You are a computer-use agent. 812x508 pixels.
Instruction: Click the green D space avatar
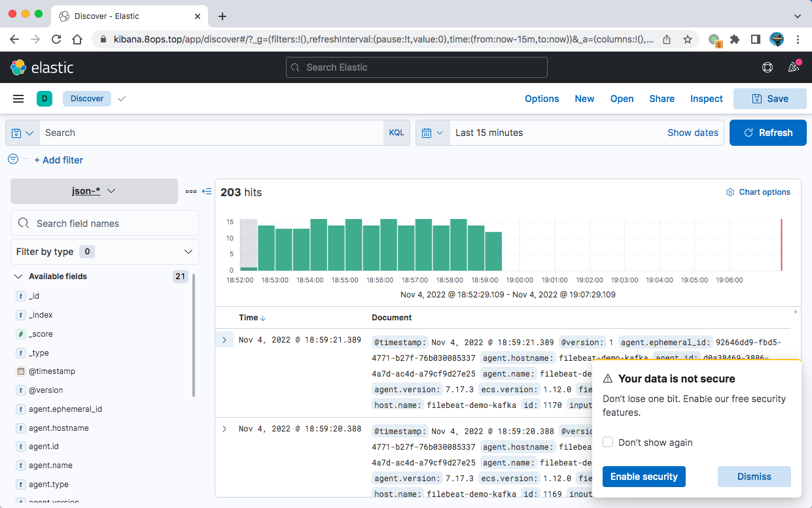tap(44, 99)
